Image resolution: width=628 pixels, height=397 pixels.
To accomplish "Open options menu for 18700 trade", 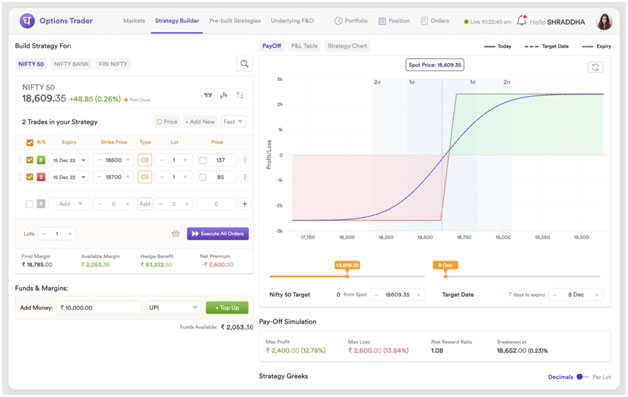I will pos(245,177).
